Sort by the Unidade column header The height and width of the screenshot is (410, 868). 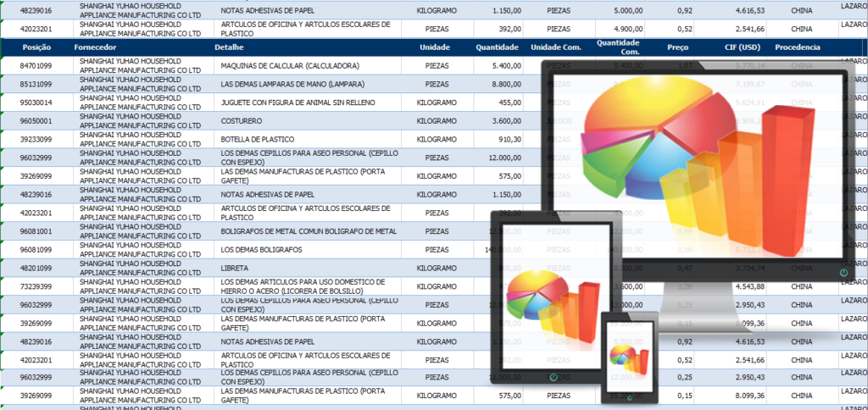coord(435,47)
